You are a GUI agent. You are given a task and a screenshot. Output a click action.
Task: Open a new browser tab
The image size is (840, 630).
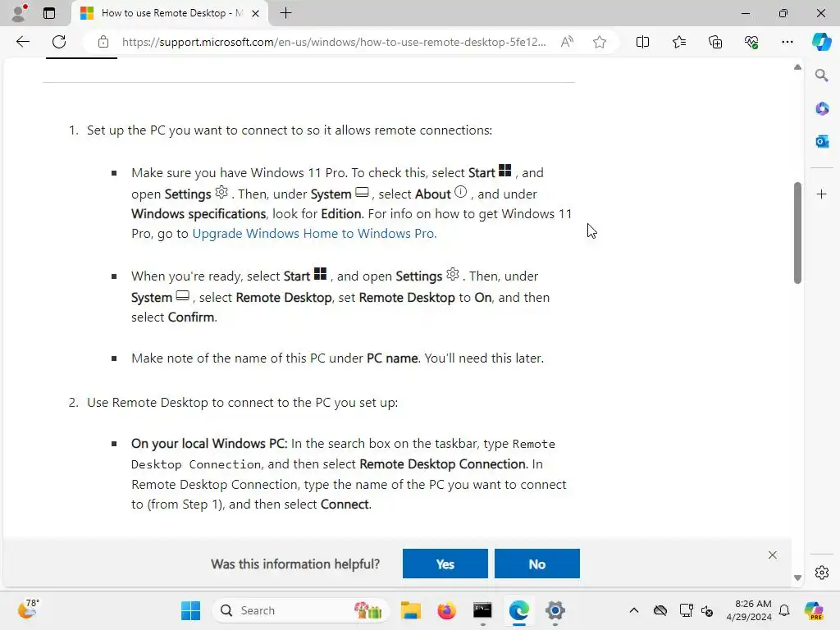(x=286, y=13)
